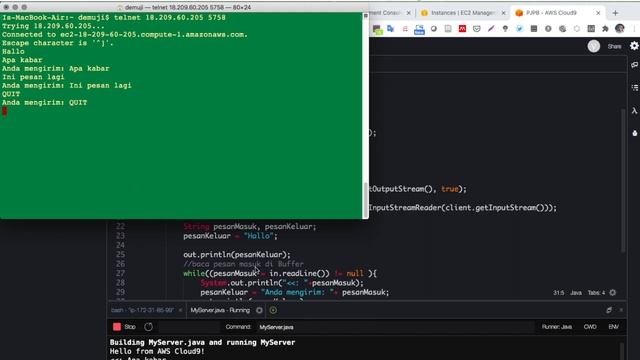
Task: Open the new tab plus icon in the console pane
Action: coord(273,310)
